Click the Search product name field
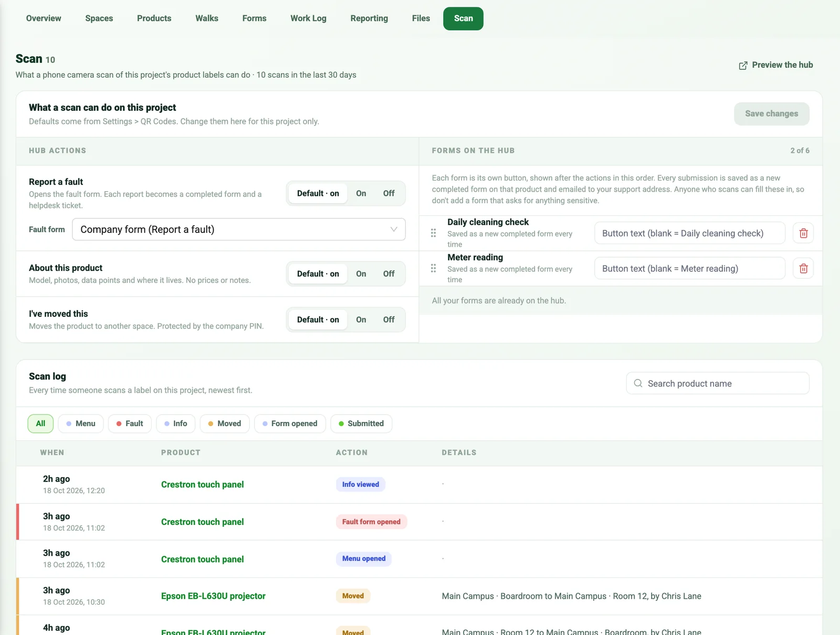The width and height of the screenshot is (840, 635). [x=718, y=383]
